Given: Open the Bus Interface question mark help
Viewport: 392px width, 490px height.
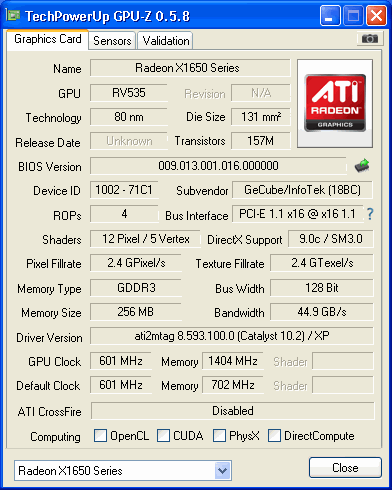Looking at the screenshot, I should point(370,214).
